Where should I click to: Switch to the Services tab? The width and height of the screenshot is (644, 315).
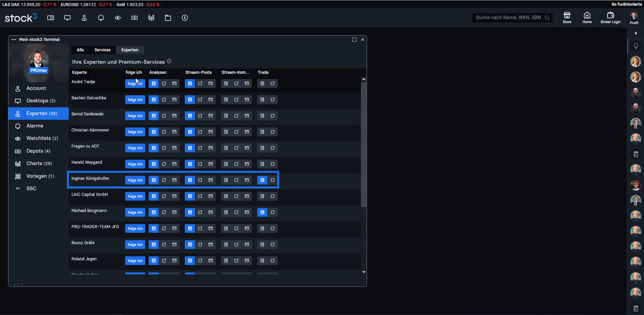click(x=102, y=50)
